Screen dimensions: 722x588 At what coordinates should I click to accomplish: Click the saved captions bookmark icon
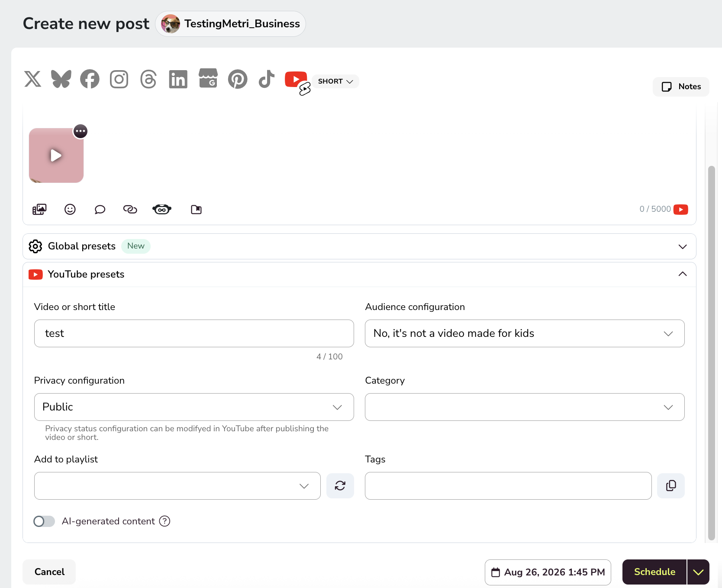pos(197,210)
